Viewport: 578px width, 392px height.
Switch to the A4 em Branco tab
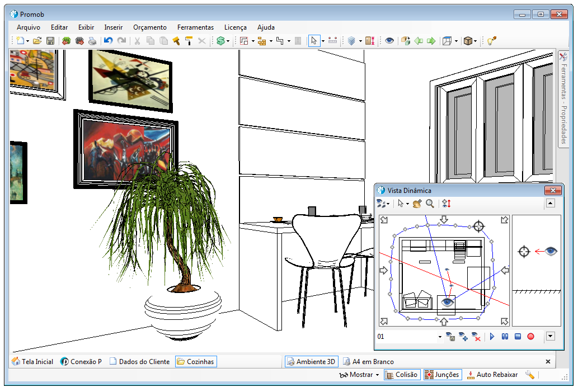tap(368, 362)
